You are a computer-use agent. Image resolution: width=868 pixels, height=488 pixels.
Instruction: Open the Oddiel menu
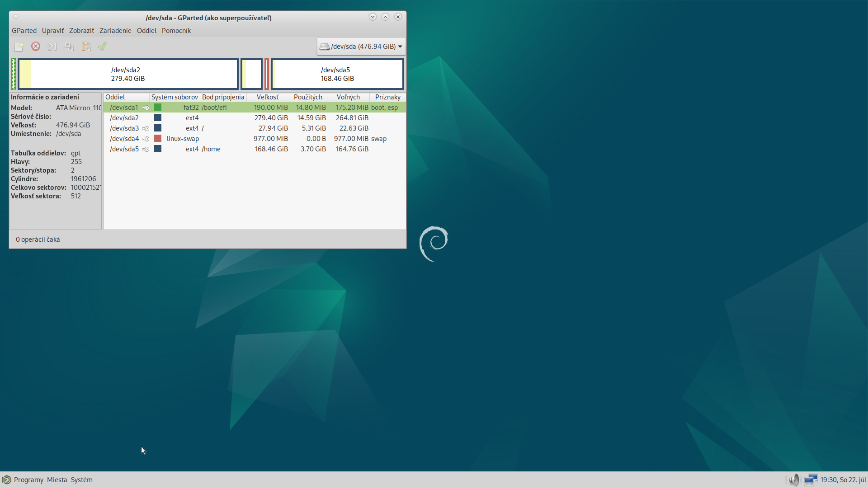click(146, 31)
